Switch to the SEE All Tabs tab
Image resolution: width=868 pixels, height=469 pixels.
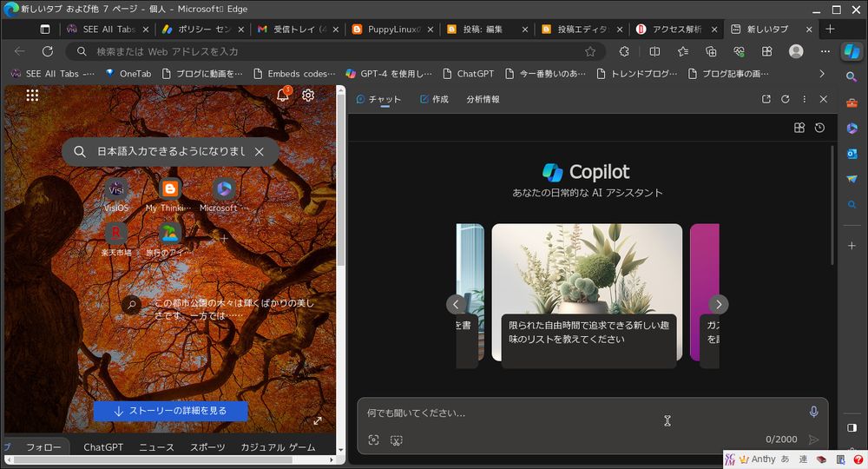point(108,30)
